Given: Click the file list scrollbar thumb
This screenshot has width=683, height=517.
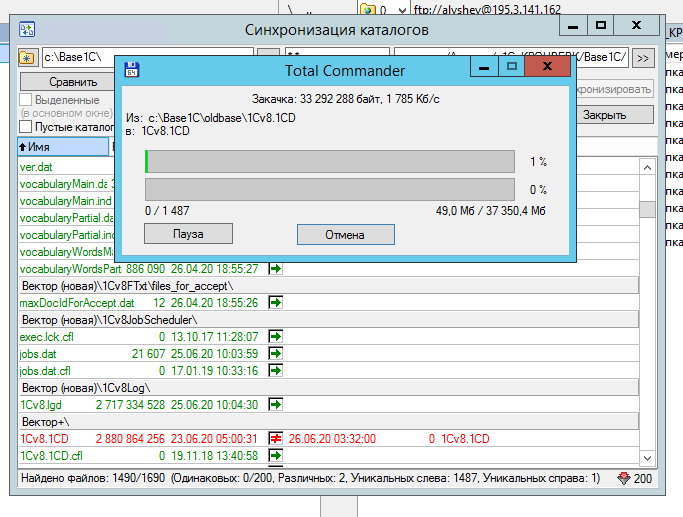Looking at the screenshot, I should point(647,209).
